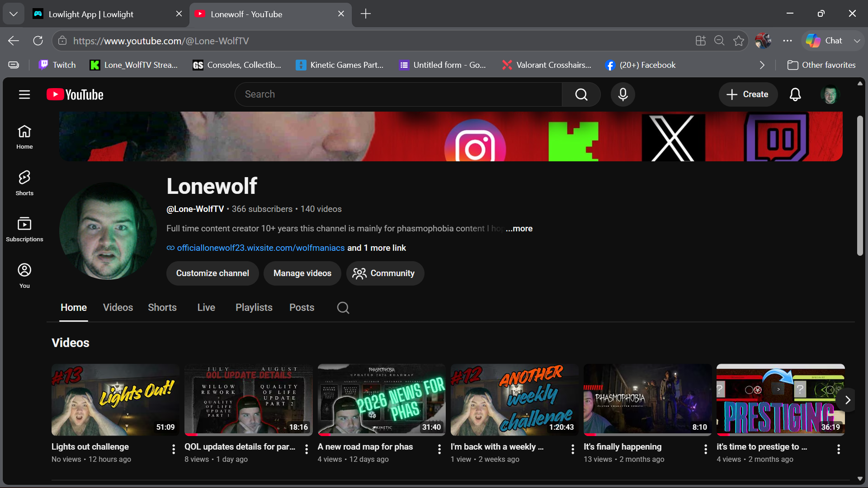Show more bookmarks chevron
The height and width of the screenshot is (488, 868).
(x=762, y=65)
